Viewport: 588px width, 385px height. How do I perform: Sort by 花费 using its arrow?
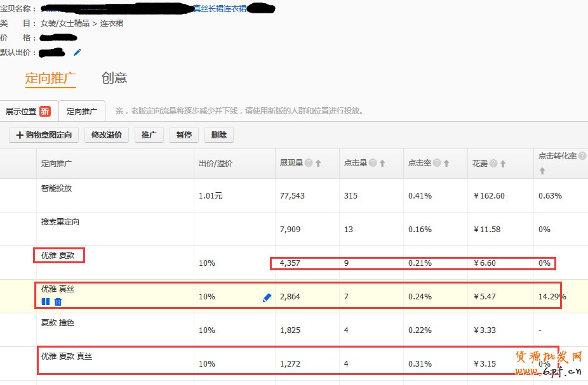pyautogui.click(x=502, y=164)
